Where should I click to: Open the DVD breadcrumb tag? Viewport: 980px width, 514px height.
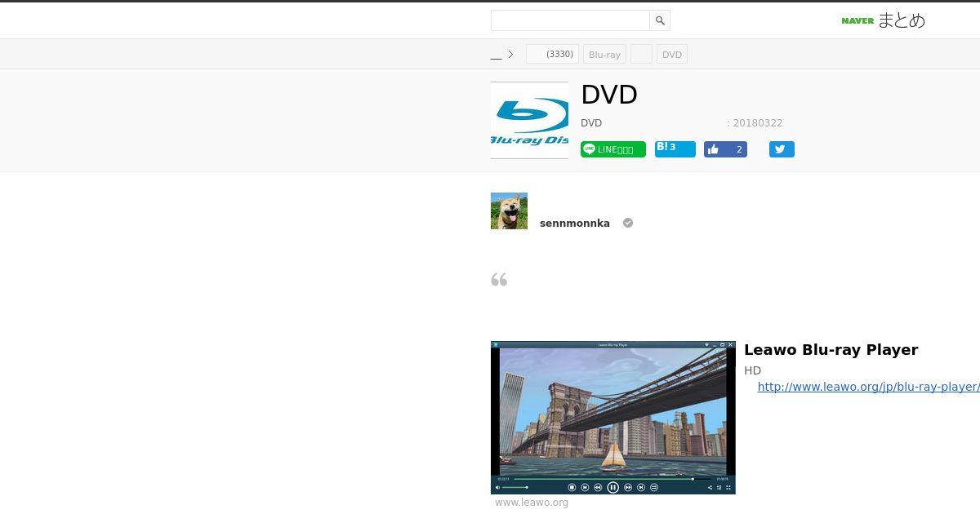click(x=672, y=55)
